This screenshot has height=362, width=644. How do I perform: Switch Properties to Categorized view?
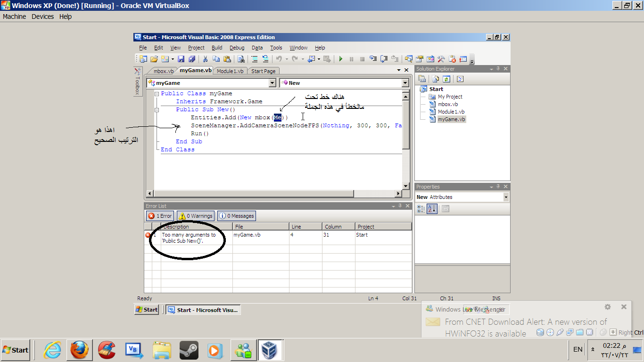click(421, 209)
